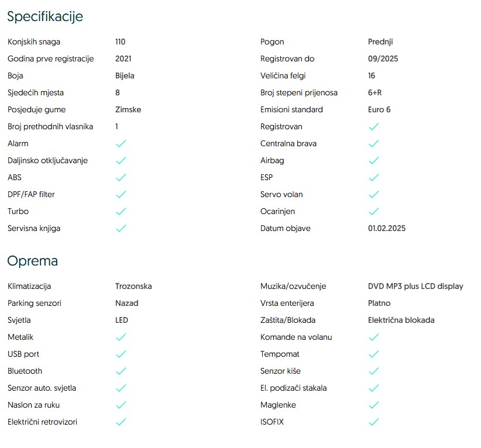This screenshot has height=448, width=481.
Task: Click the Električna blokada value text
Action: (401, 320)
